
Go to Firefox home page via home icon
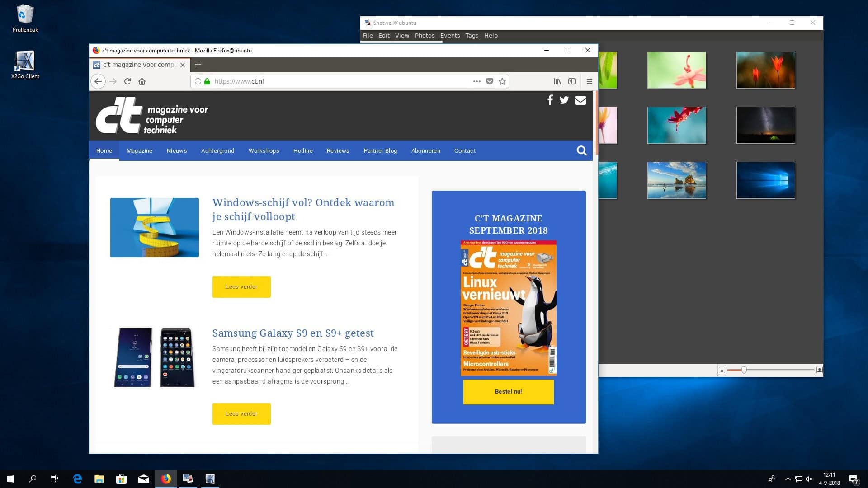pos(142,81)
